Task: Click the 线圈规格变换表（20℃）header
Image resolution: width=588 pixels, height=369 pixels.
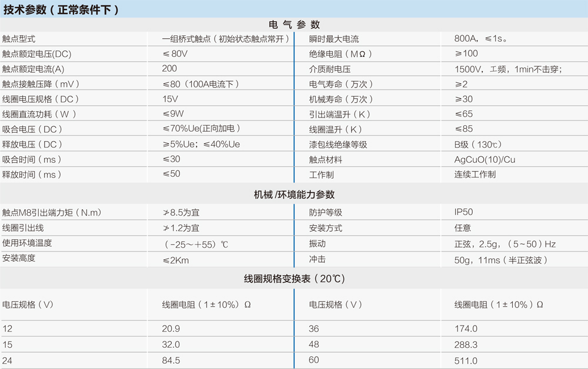Action: [293, 279]
